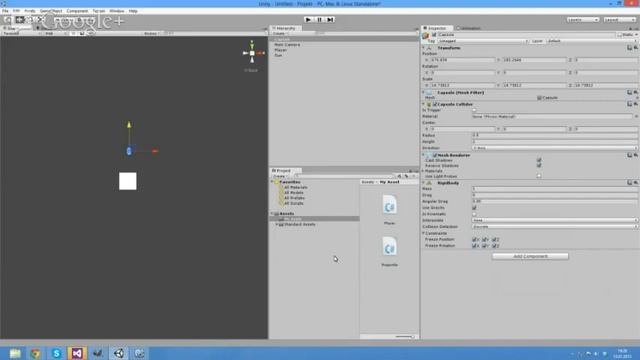The image size is (640, 360).
Task: Open the Collision Detection dropdown
Action: tap(555, 227)
